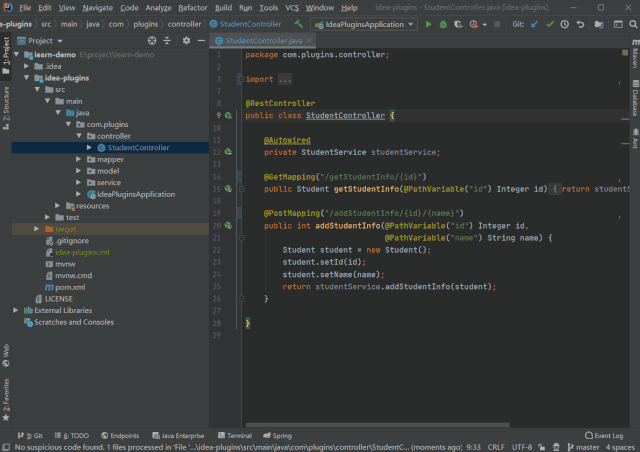Image resolution: width=640 pixels, height=452 pixels.
Task: Open the Refactor menu
Action: coord(192,7)
